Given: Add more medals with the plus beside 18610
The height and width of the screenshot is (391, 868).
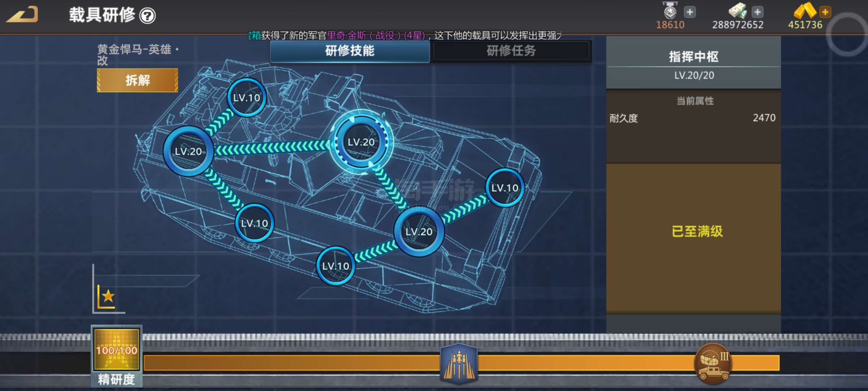Looking at the screenshot, I should 690,12.
